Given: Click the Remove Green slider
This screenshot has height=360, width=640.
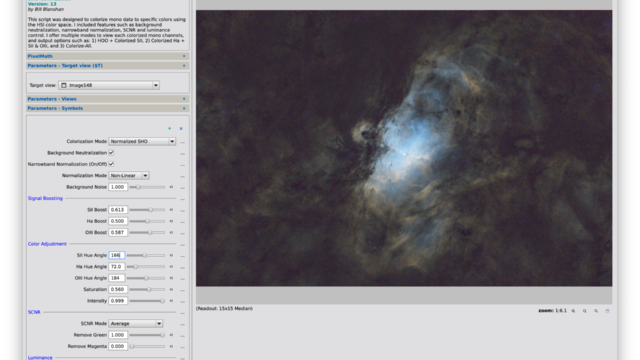Looking at the screenshot, I should (x=147, y=335).
